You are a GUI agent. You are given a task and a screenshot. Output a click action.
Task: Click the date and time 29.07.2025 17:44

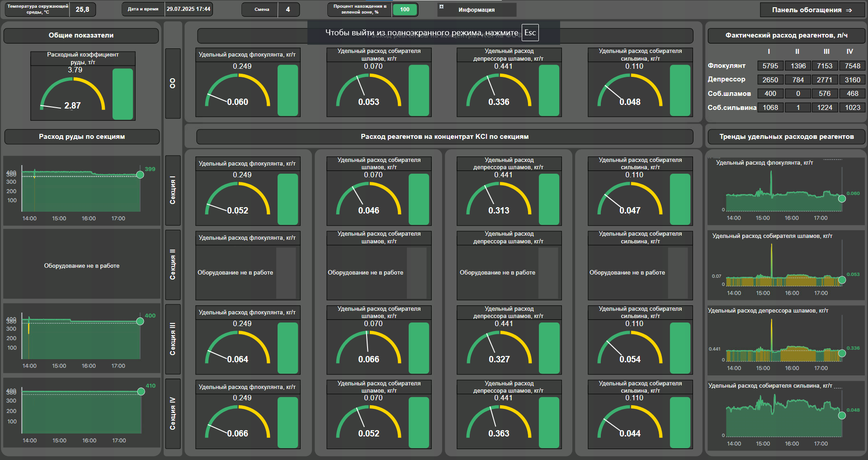click(189, 9)
